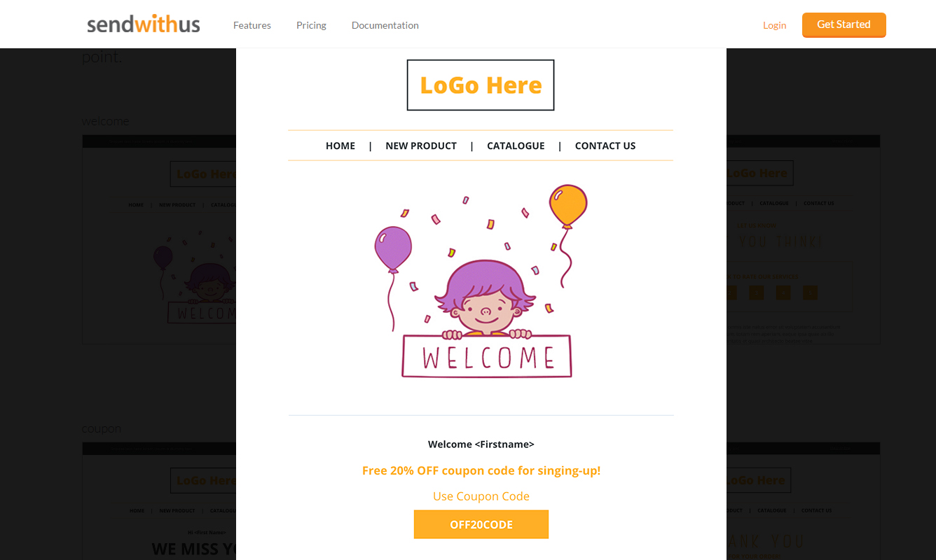This screenshot has width=936, height=560.
Task: Click the orange balloon in the illustration
Action: coord(567,205)
